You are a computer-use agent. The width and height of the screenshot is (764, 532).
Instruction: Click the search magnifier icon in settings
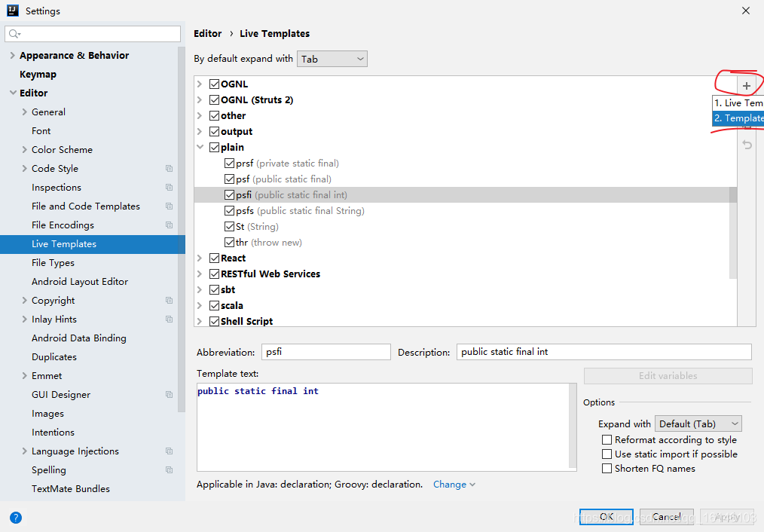14,34
